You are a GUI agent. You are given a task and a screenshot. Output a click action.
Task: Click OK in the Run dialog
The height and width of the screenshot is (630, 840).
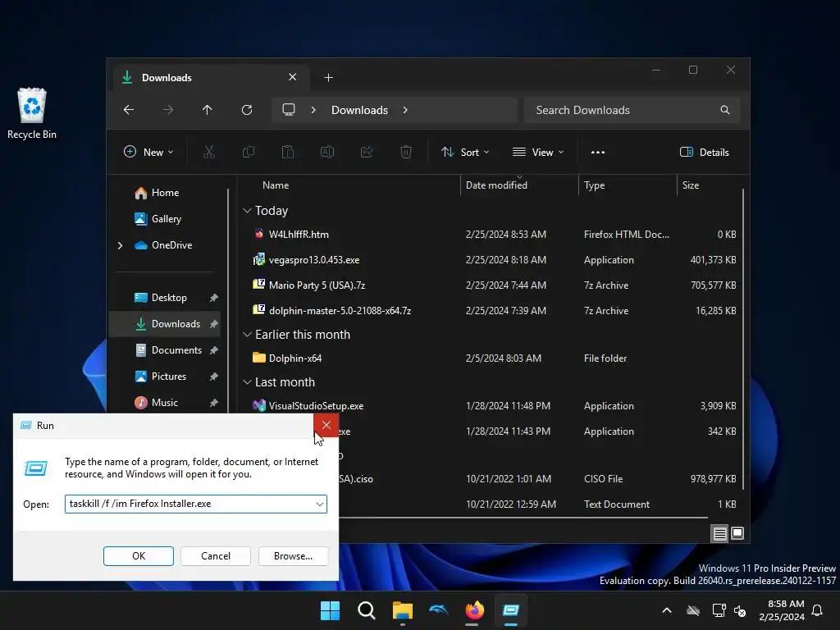click(x=138, y=556)
